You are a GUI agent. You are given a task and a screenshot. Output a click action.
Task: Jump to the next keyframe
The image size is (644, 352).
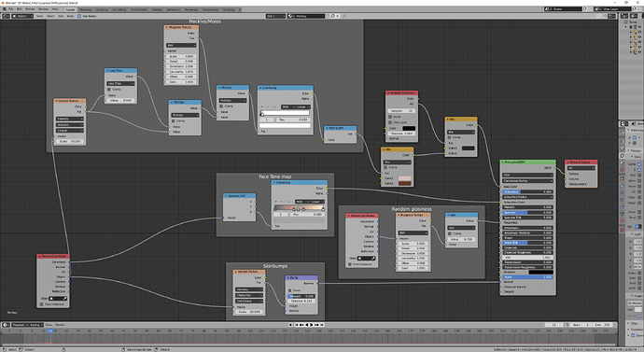[316, 325]
